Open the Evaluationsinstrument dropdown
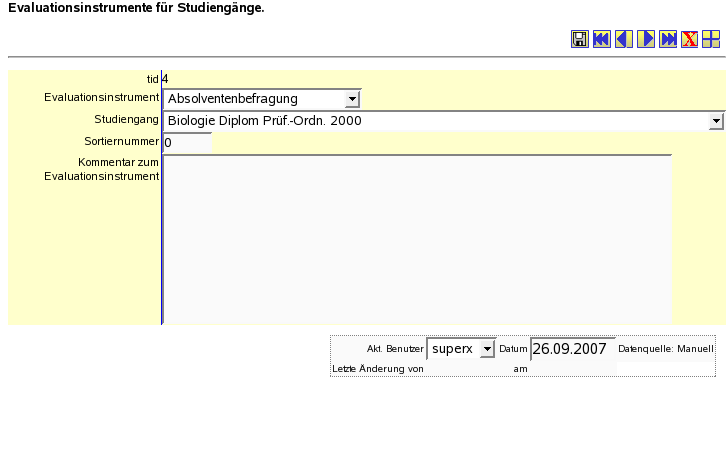 click(351, 99)
